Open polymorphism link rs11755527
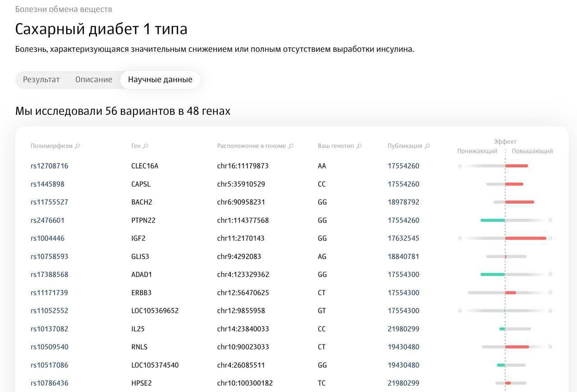The image size is (577, 392). click(x=50, y=202)
